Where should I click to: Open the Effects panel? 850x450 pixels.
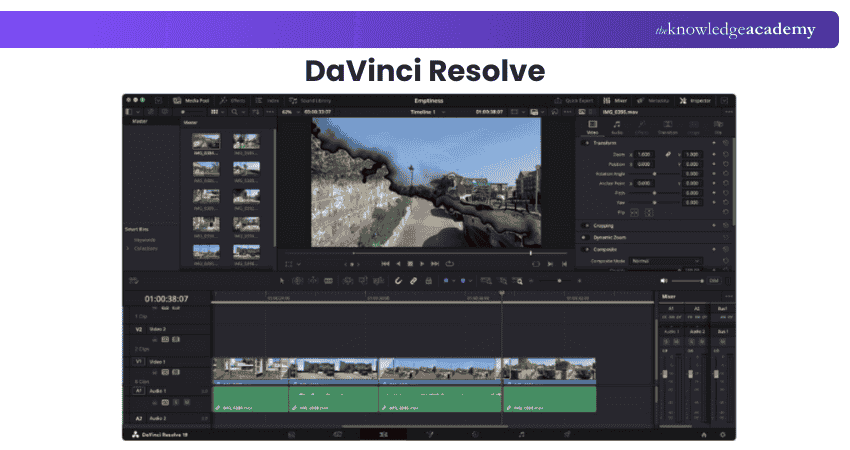coord(233,100)
